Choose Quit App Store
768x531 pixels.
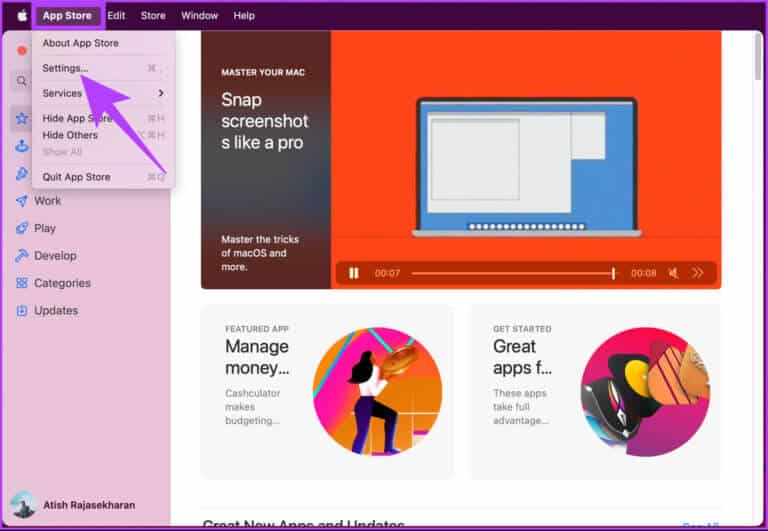coord(76,177)
